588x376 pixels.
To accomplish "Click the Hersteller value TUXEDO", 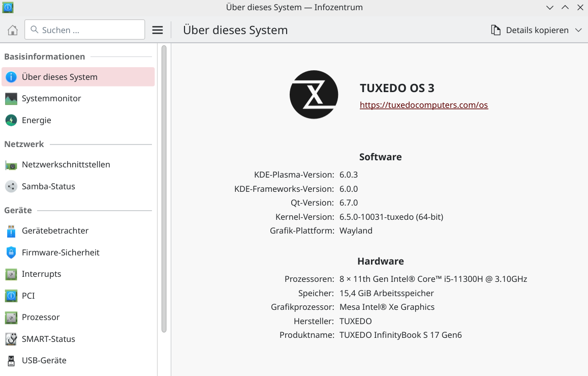I will (356, 322).
